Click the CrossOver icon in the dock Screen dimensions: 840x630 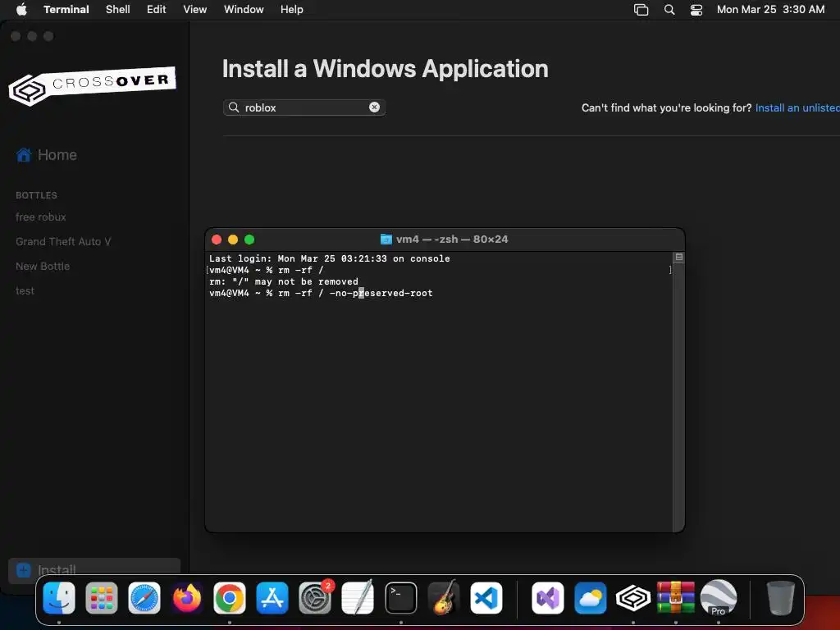coord(632,598)
